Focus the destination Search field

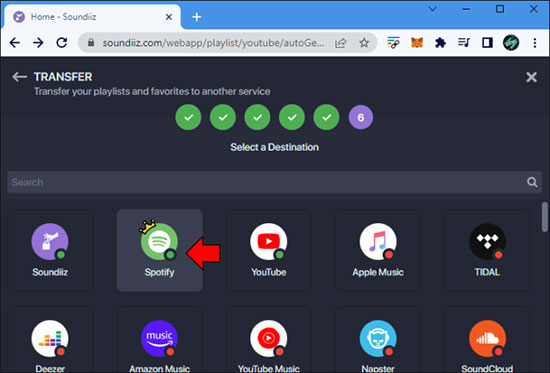coord(274,182)
